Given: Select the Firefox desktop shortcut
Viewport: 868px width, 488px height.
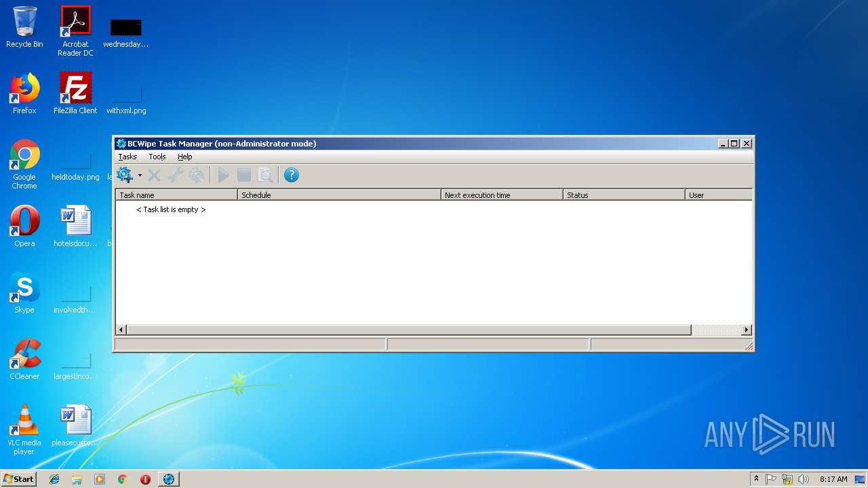Looking at the screenshot, I should point(24,94).
